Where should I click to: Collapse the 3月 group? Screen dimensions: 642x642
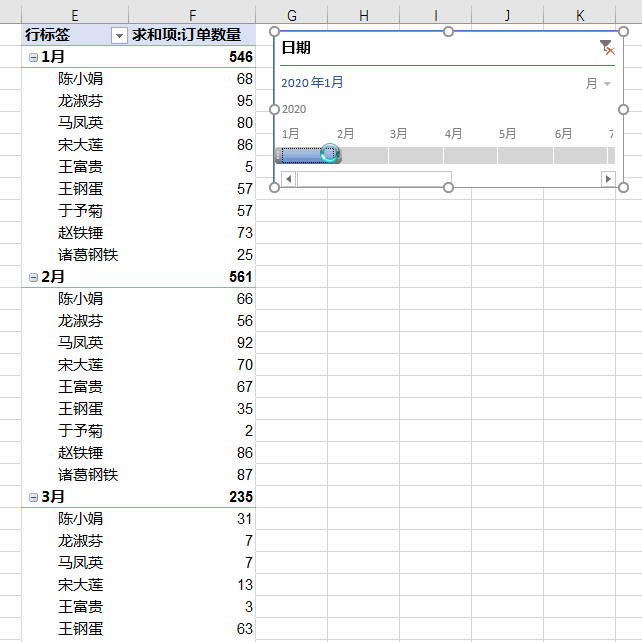click(x=33, y=497)
